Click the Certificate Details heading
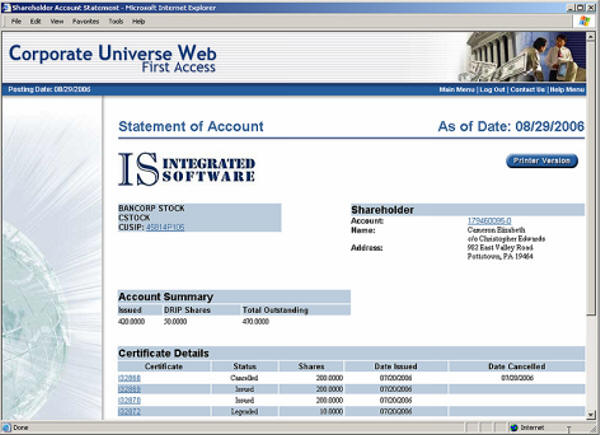Viewport: 600px width, 435px height. coord(163,353)
